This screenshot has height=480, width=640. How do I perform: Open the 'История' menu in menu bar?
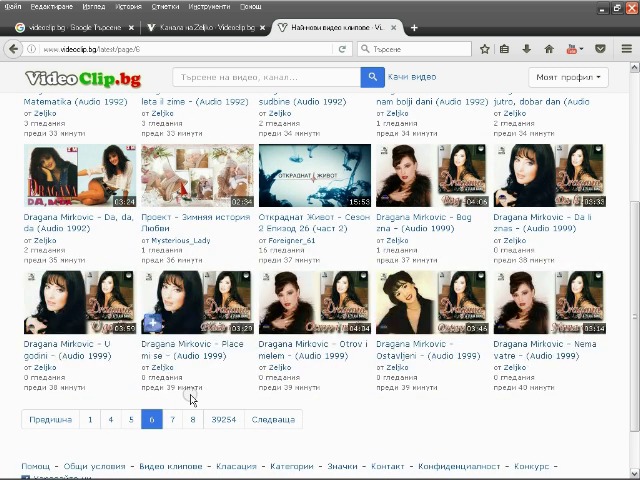(129, 6)
